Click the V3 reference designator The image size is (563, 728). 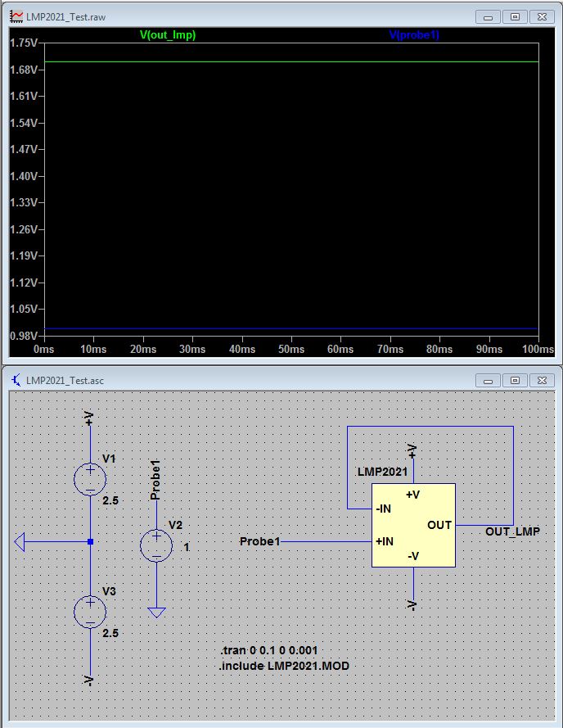109,591
